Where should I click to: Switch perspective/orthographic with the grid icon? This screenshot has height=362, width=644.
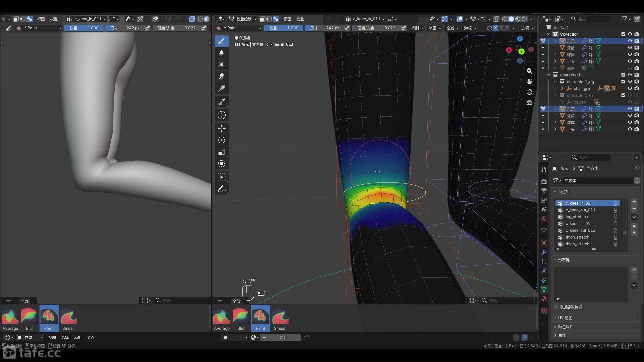pos(529,102)
